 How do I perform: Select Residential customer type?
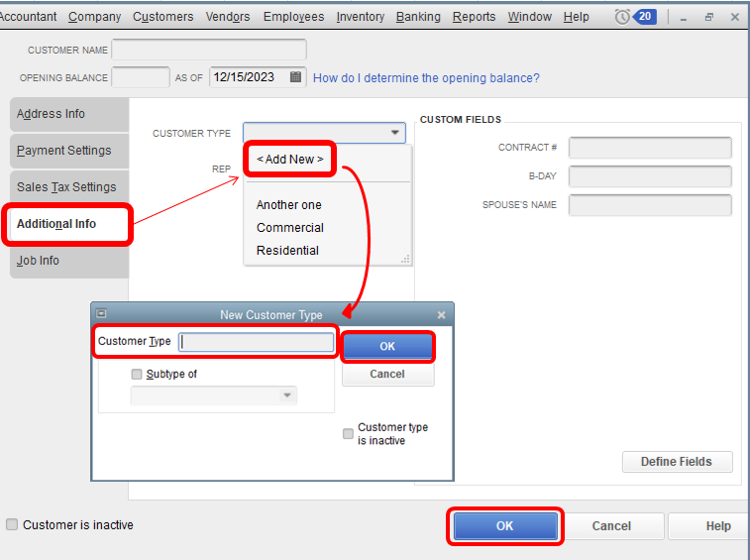(x=287, y=251)
